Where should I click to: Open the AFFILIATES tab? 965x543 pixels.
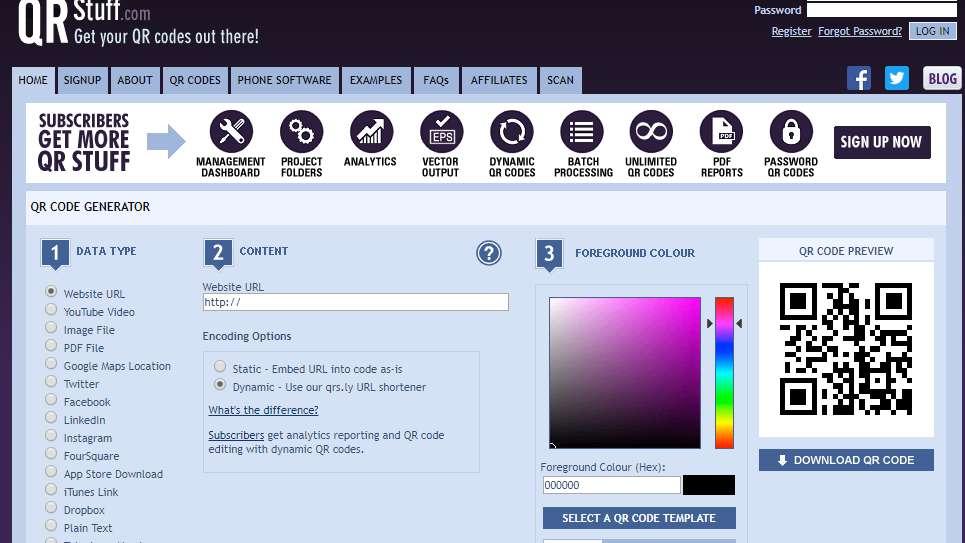point(499,80)
